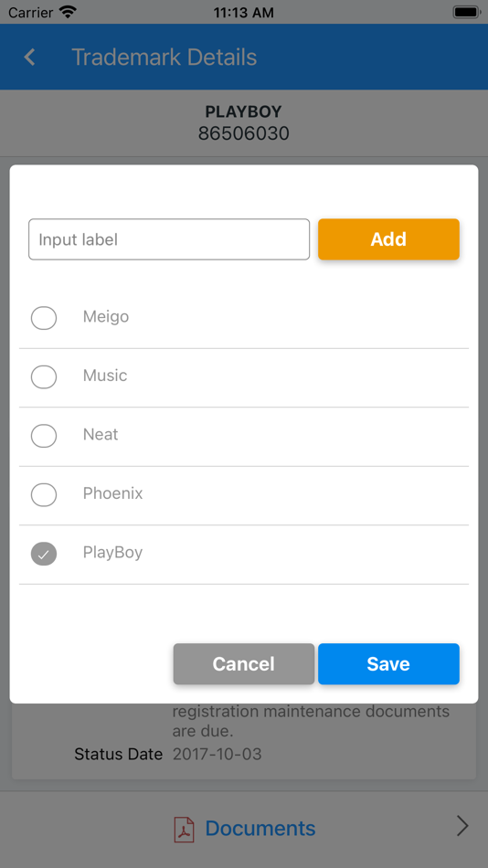
Task: Tap the PlayBoy label text
Action: 113,553
